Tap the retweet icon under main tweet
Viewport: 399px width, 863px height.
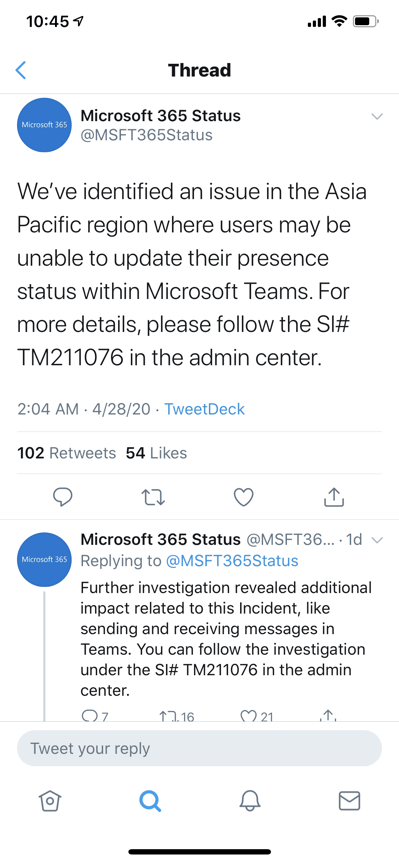tap(154, 498)
